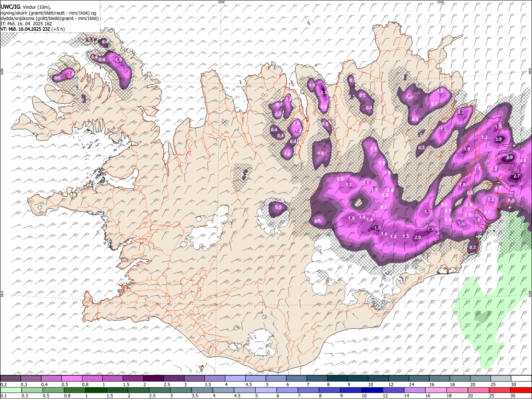This screenshot has height=399, width=532.
Task: Click the 'IT: Mið. 16. 04. 2025 18Z' line
Action: tap(26, 24)
